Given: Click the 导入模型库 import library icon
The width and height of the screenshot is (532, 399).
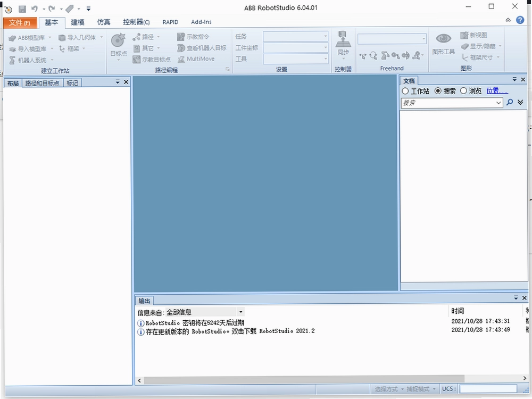Looking at the screenshot, I should [x=13, y=49].
